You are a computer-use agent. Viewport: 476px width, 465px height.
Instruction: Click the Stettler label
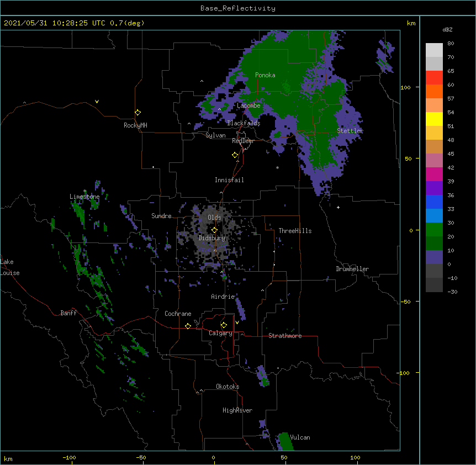pos(350,131)
